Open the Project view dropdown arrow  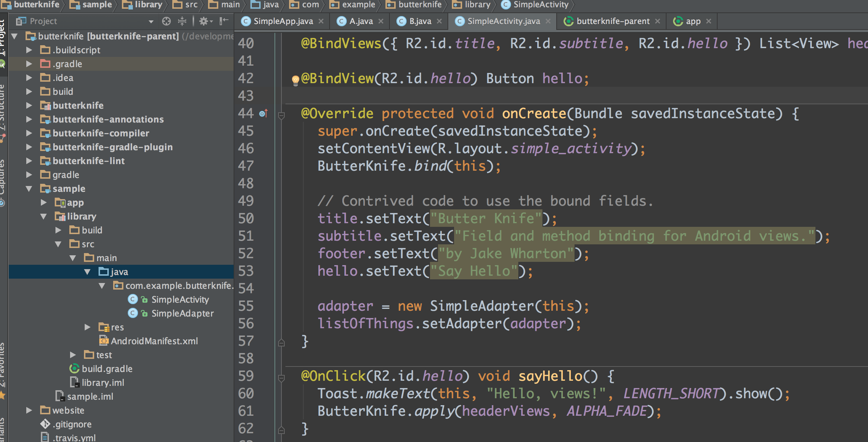coord(151,22)
